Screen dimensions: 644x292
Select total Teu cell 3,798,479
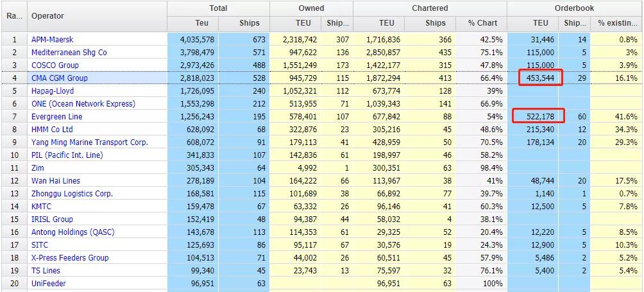coord(193,53)
